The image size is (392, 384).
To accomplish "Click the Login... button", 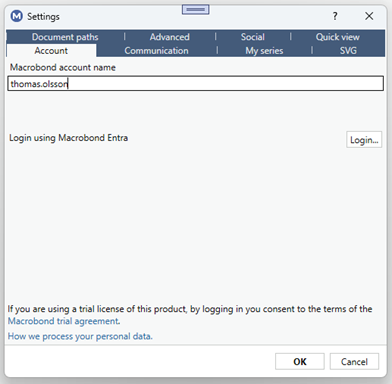I will [x=364, y=140].
